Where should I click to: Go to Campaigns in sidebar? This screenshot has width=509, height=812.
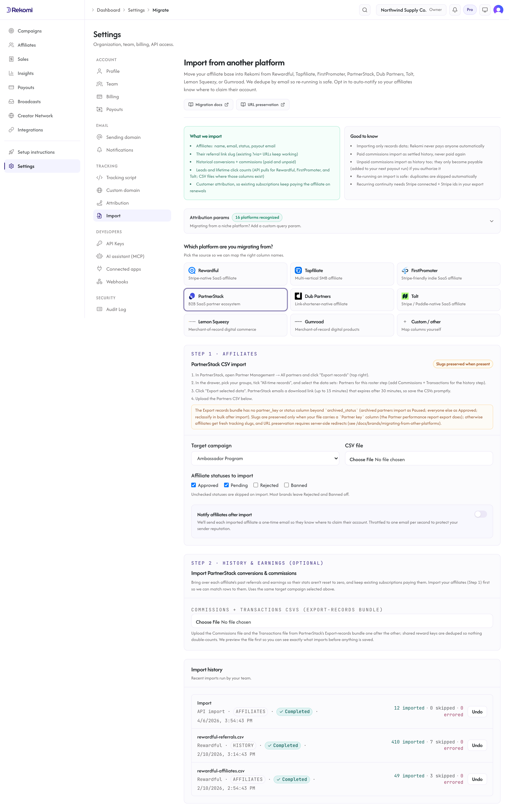[x=42, y=31]
